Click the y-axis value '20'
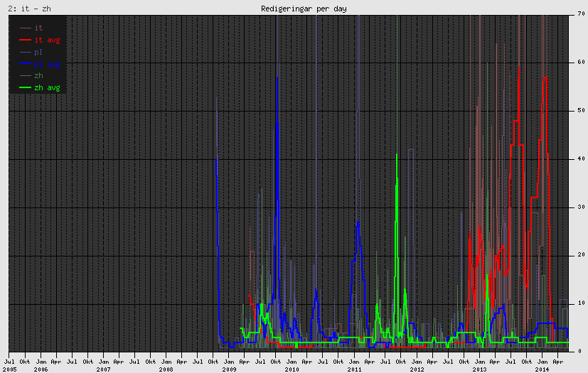This screenshot has height=373, width=588. coord(582,255)
